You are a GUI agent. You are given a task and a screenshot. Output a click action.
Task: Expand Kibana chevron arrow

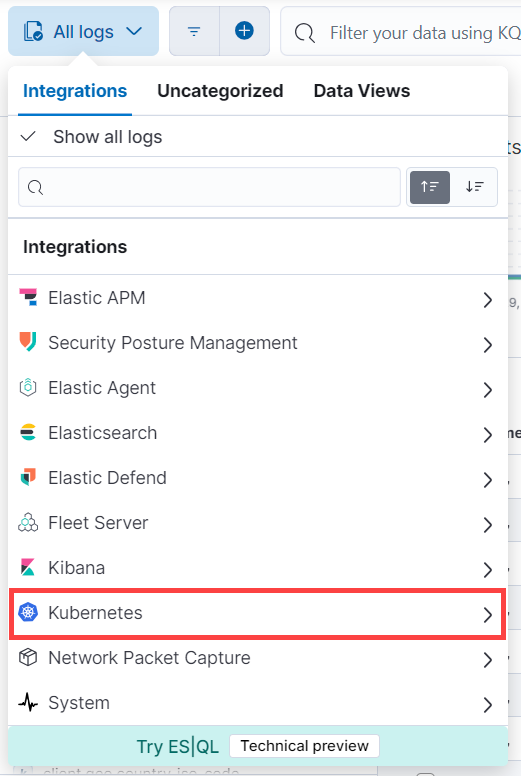point(487,570)
